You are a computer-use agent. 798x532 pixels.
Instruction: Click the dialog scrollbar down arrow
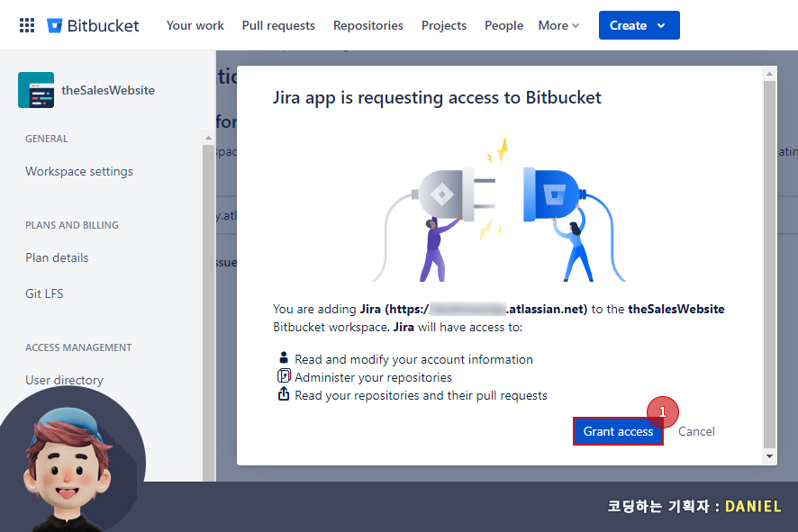769,456
